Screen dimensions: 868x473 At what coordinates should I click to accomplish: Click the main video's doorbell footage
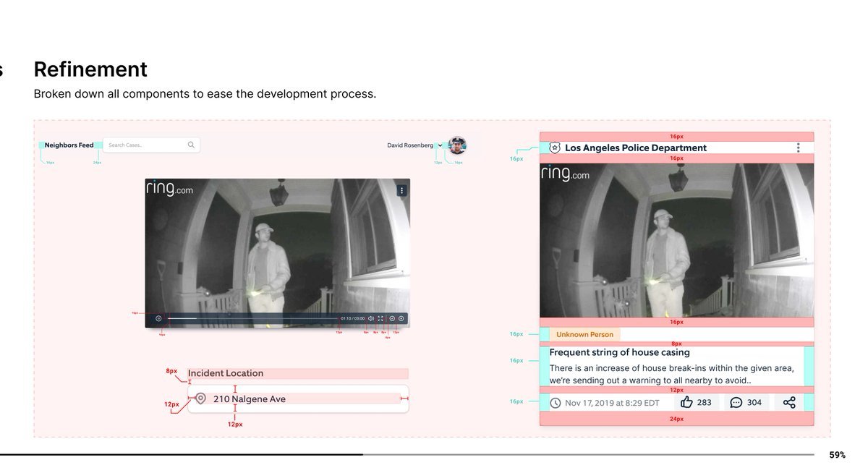pyautogui.click(x=277, y=253)
